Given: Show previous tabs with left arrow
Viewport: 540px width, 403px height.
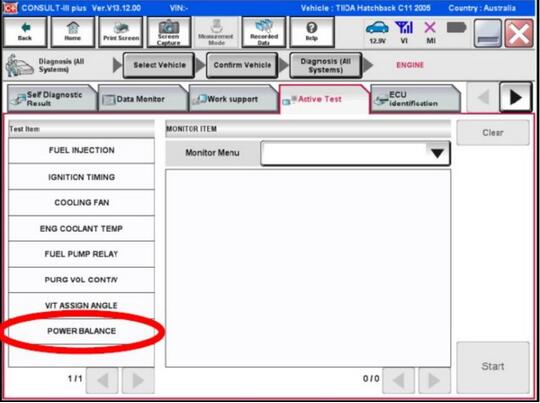Looking at the screenshot, I should click(483, 97).
